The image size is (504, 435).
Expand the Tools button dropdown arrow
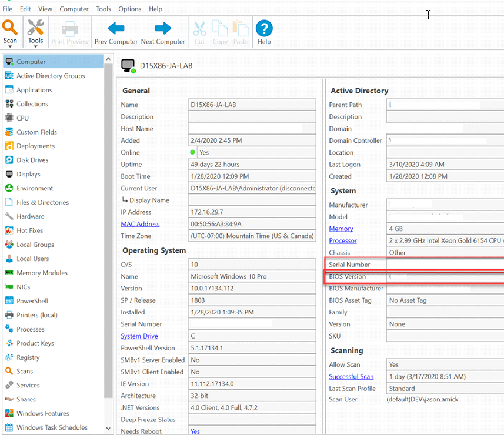(x=35, y=46)
